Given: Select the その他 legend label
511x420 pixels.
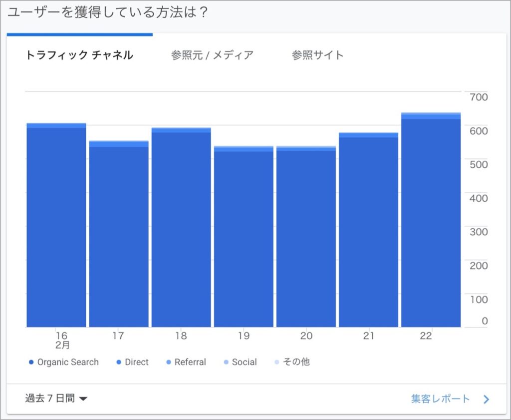Looking at the screenshot, I should 296,362.
